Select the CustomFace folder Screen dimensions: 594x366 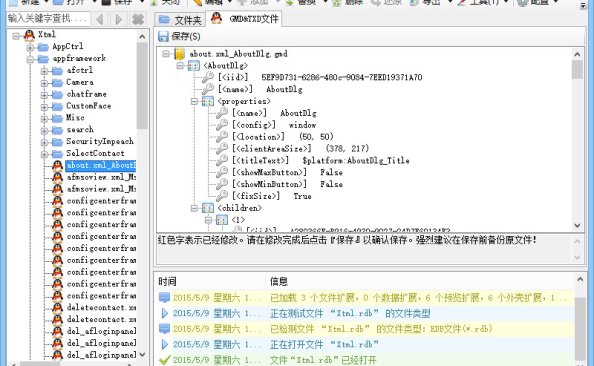tap(89, 106)
